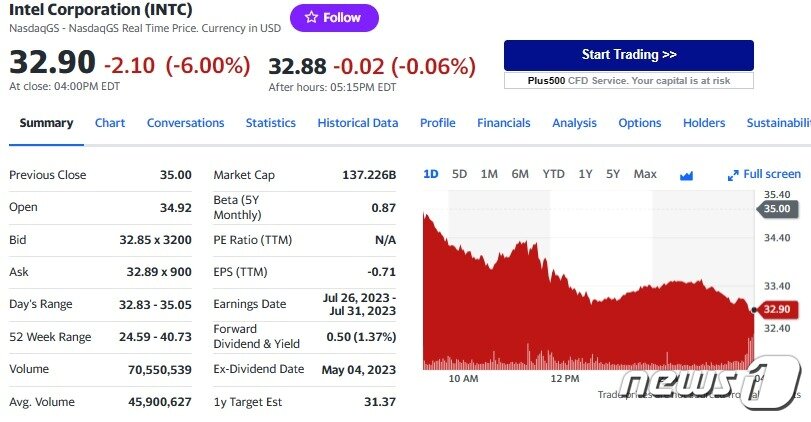Image resolution: width=811 pixels, height=422 pixels.
Task: Select the Analysis tab
Action: pyautogui.click(x=574, y=123)
